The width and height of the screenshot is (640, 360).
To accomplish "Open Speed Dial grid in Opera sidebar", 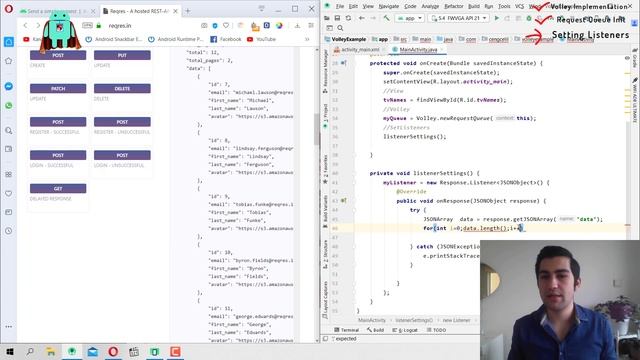I will click(9, 174).
